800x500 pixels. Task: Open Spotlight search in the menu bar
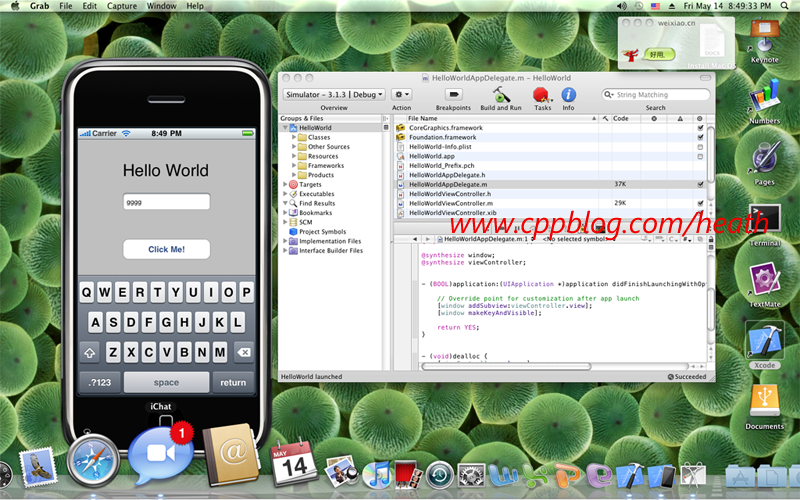click(784, 6)
